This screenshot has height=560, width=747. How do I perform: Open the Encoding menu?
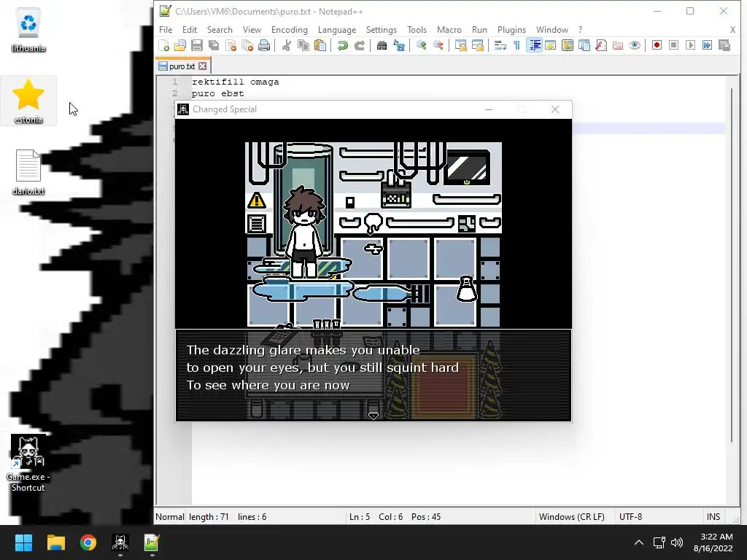[x=289, y=29]
